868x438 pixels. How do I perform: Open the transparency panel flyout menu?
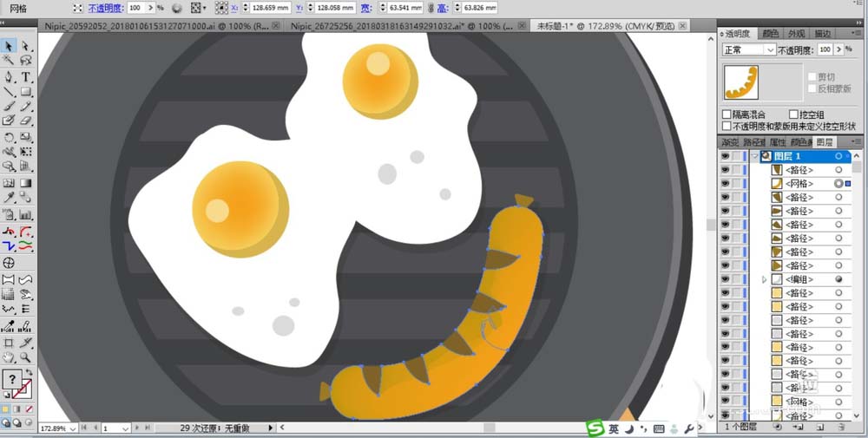click(855, 34)
